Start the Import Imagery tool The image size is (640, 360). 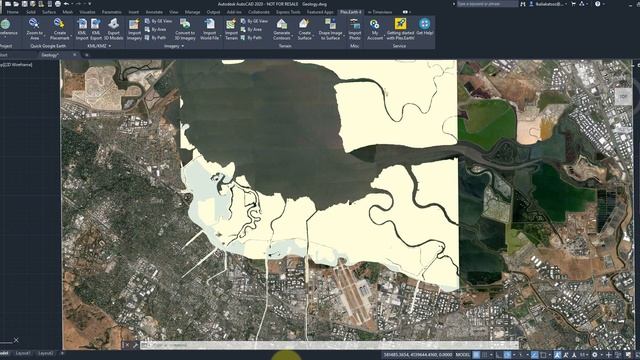[134, 24]
